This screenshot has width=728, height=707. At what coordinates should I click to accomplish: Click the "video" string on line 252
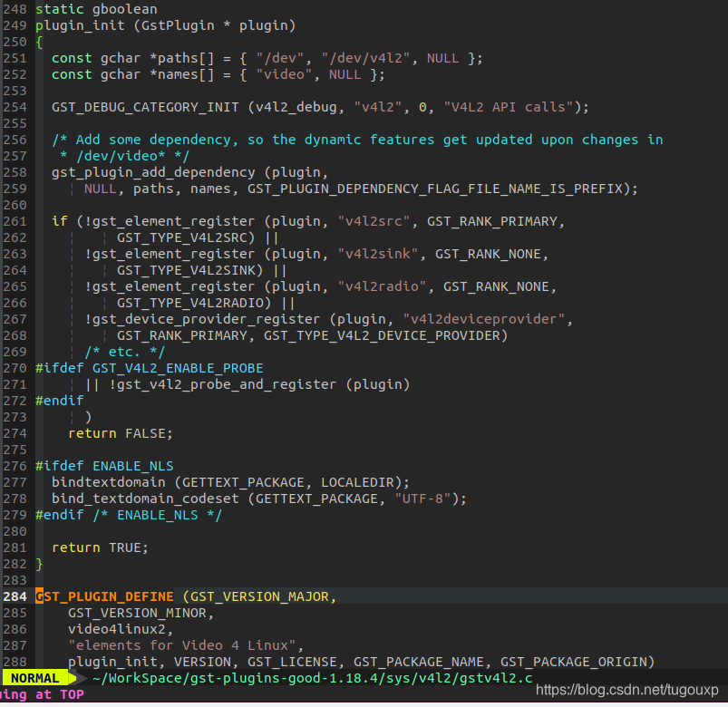tap(284, 74)
